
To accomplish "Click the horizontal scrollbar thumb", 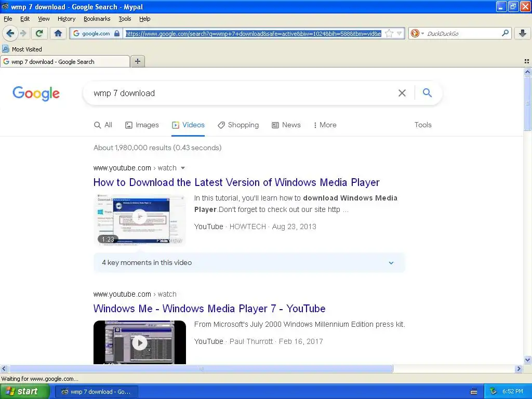I will tap(201, 368).
